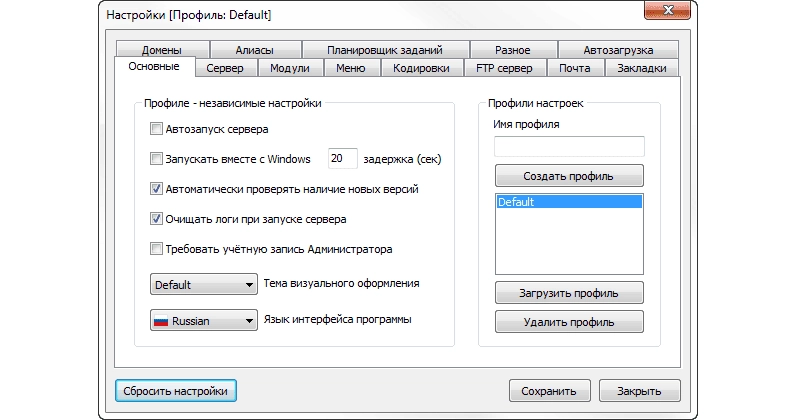
Task: Open the Разное tab
Action: click(513, 49)
